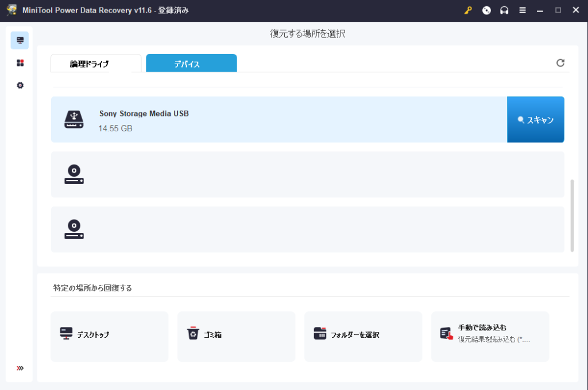Open the hamburger menu in title bar
Screen dimensions: 588x390
tap(523, 10)
